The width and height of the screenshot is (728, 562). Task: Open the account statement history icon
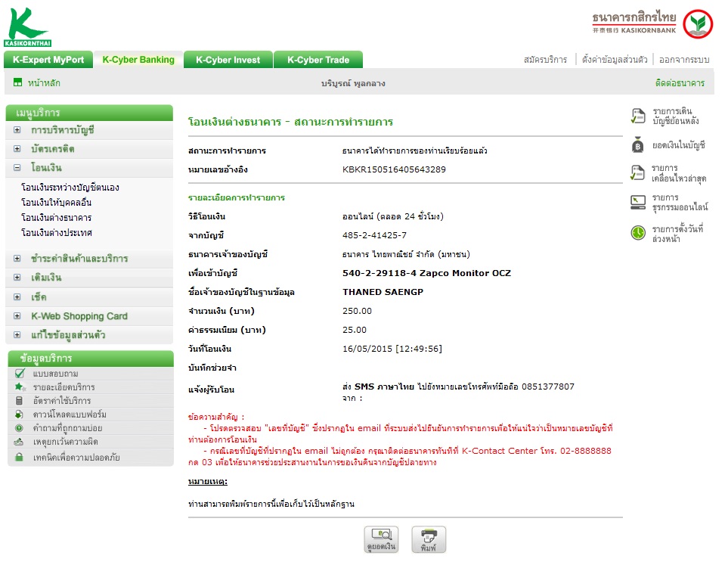(x=638, y=116)
